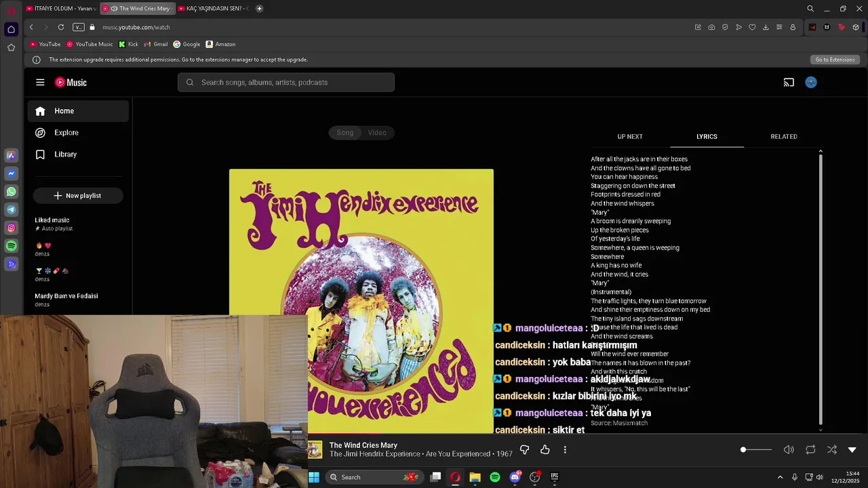Open the browser profile icon
The width and height of the screenshot is (868, 488).
(x=793, y=27)
